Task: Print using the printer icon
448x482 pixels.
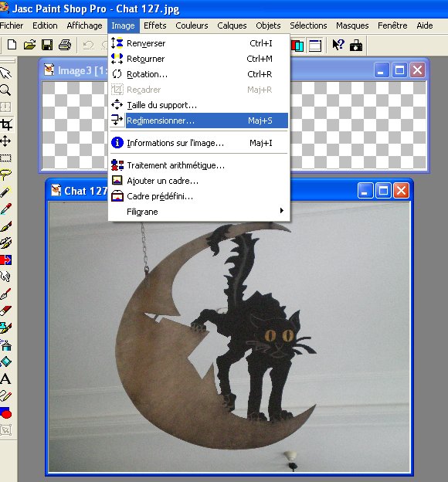Action: [x=65, y=45]
